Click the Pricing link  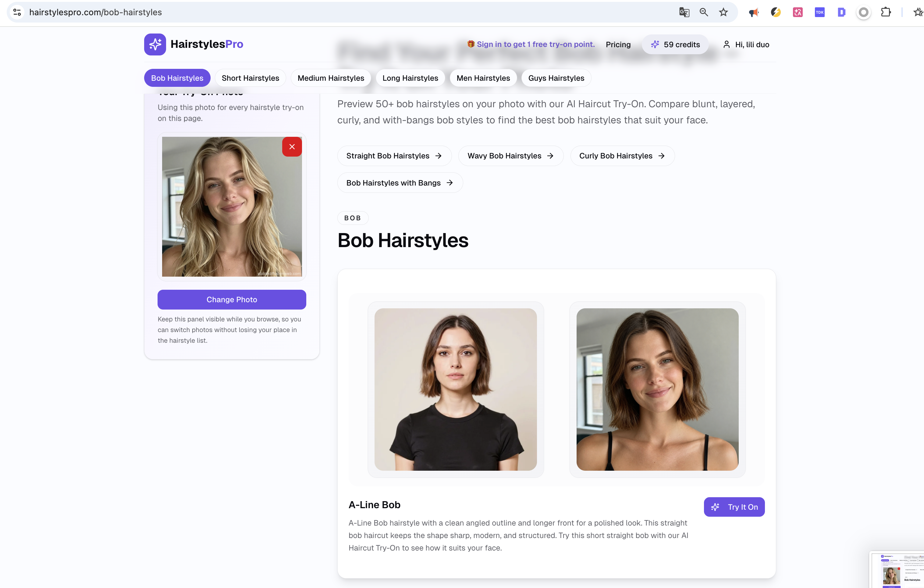[618, 44]
